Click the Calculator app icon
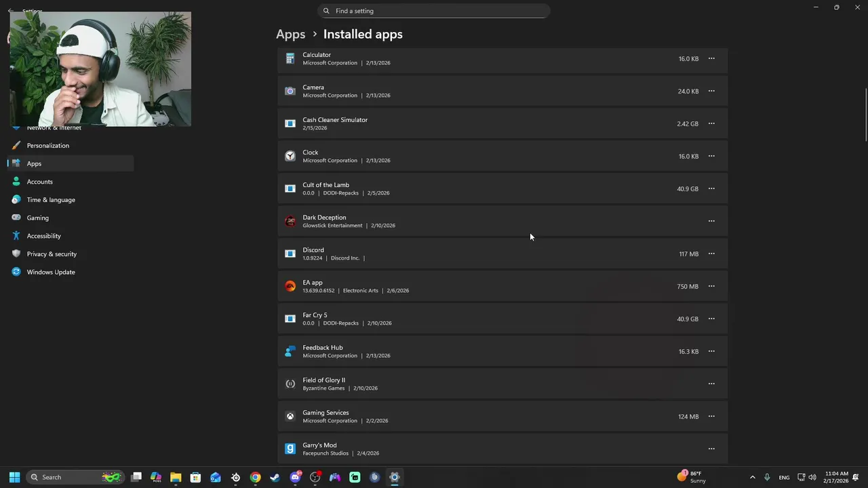Viewport: 868px width, 488px height. 290,58
